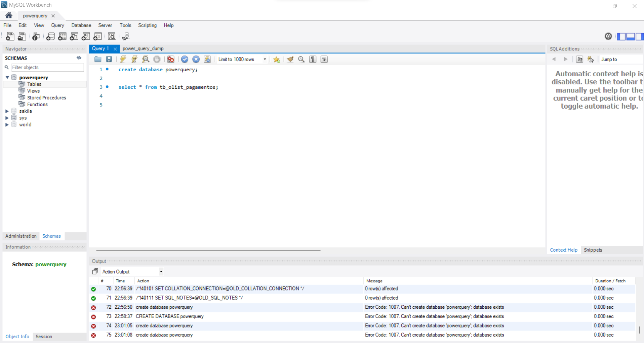Click Jump to in SQL Additions
This screenshot has width=644, height=343.
coord(609,59)
